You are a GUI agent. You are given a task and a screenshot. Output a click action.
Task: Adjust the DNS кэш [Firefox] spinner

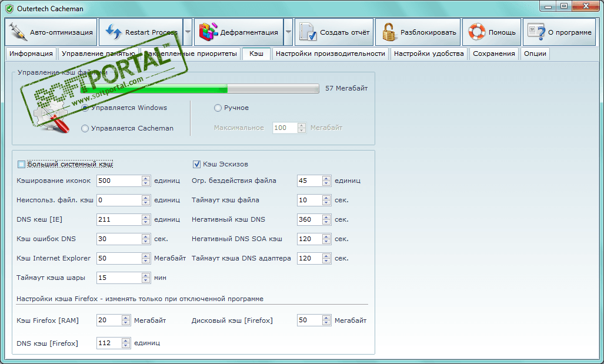(x=126, y=343)
